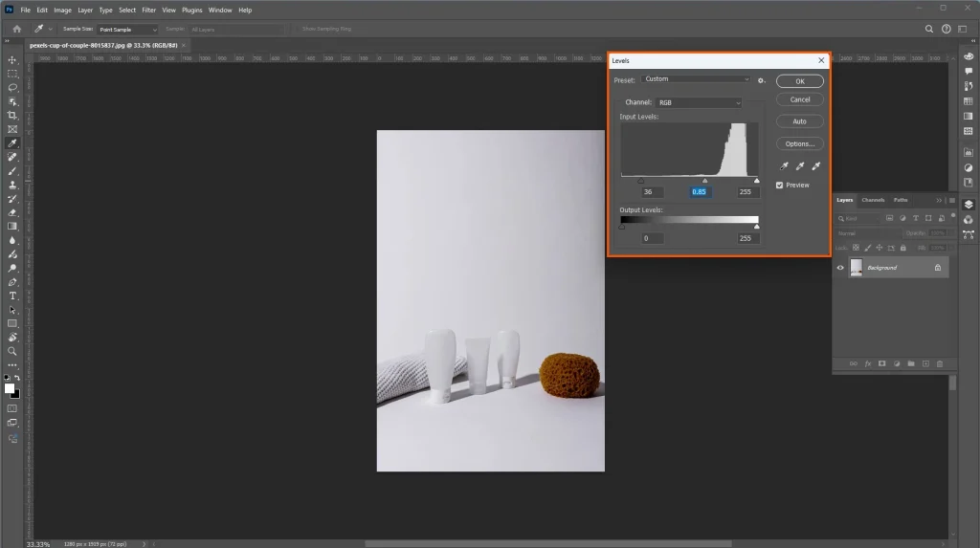Select the Path Selection tool
This screenshot has width=980, height=548.
point(11,310)
